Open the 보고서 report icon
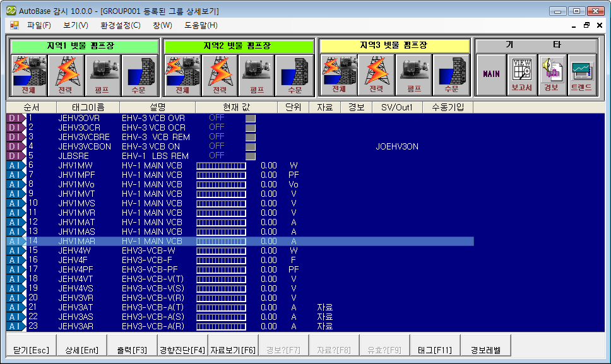Screen dimensions: 611x364 (x=521, y=74)
